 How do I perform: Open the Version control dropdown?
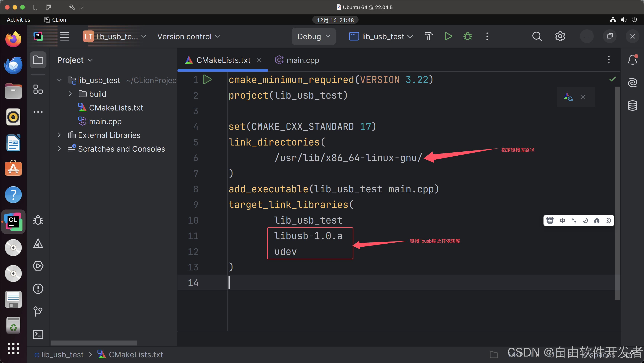click(189, 37)
